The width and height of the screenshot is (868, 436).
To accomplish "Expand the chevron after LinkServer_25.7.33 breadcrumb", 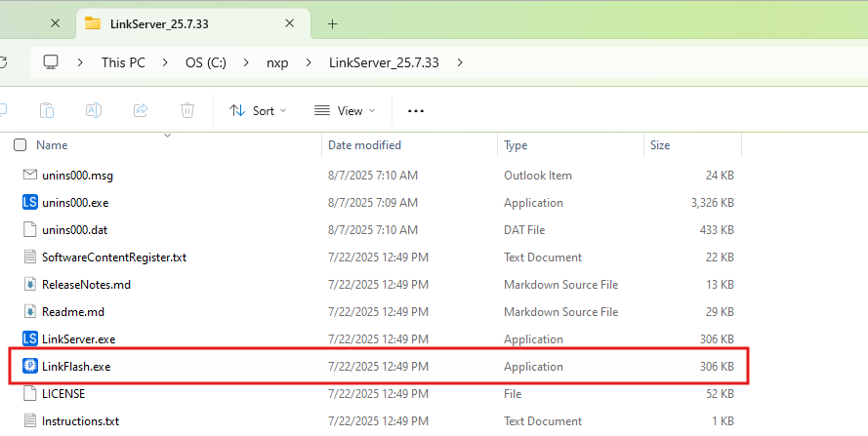I will [460, 62].
